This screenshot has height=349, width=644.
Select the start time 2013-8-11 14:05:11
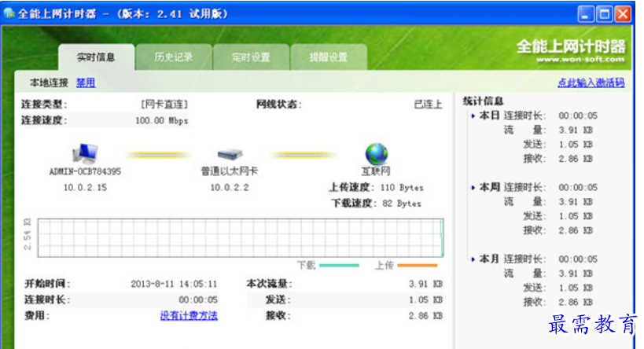[x=174, y=284]
